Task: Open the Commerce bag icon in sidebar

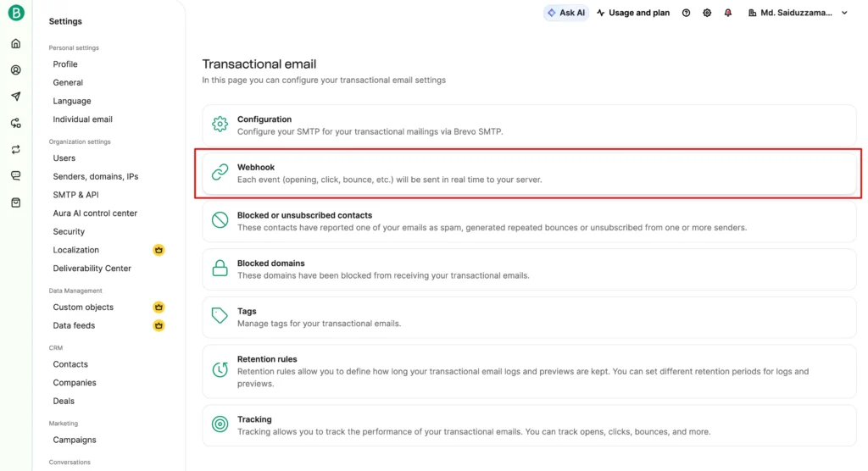Action: [x=16, y=202]
